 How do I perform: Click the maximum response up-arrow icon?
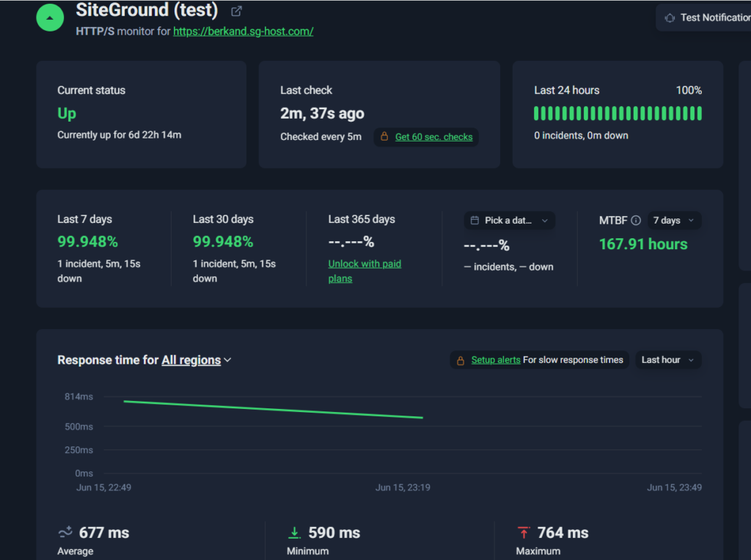(x=524, y=532)
